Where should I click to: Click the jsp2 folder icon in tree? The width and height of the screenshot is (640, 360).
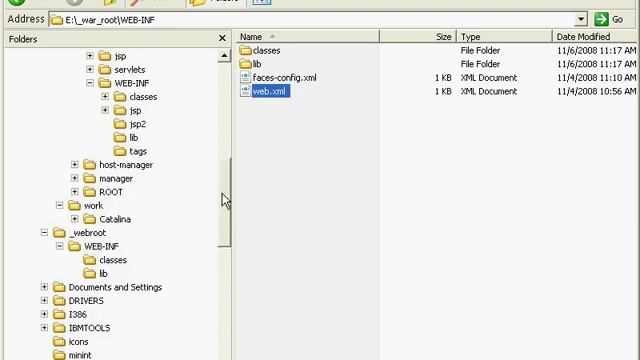coord(120,124)
